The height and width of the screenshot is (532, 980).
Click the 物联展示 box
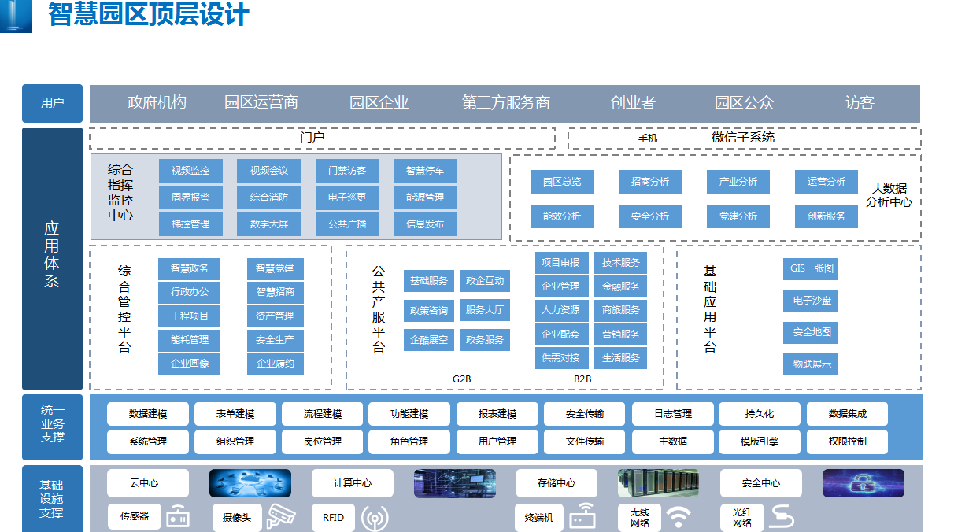click(x=811, y=364)
